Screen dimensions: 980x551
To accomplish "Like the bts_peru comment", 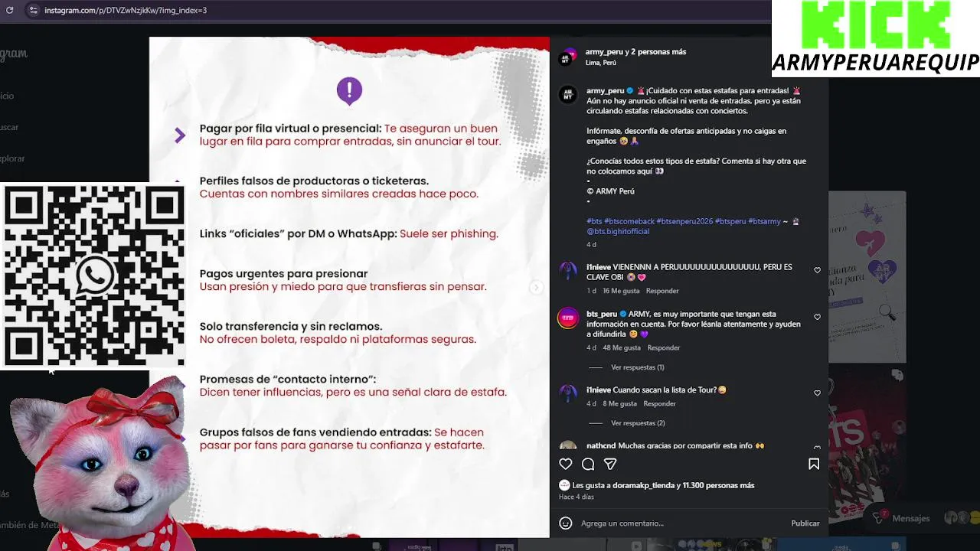I will tap(817, 317).
